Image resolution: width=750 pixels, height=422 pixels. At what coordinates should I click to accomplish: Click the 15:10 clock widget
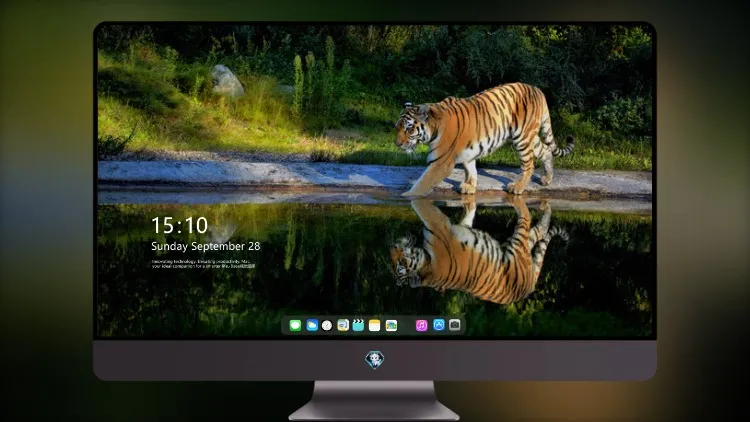click(x=179, y=225)
